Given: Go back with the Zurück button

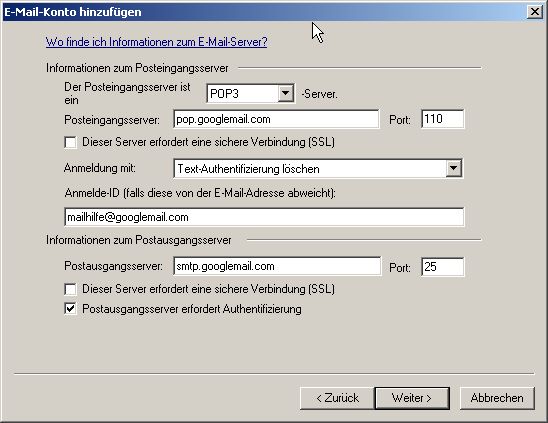Looking at the screenshot, I should click(x=337, y=398).
